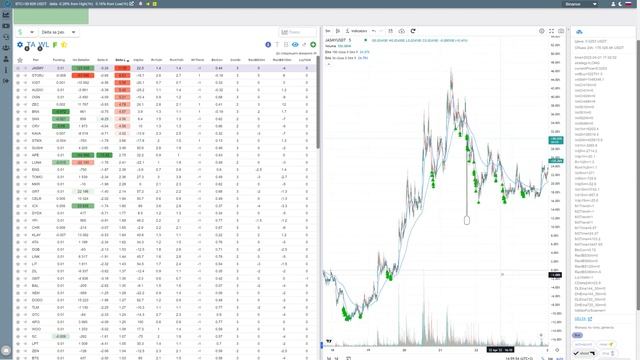Viewport: 640px width, 360px height.
Task: Open the chart page from the left sidebar
Action: coord(6,15)
